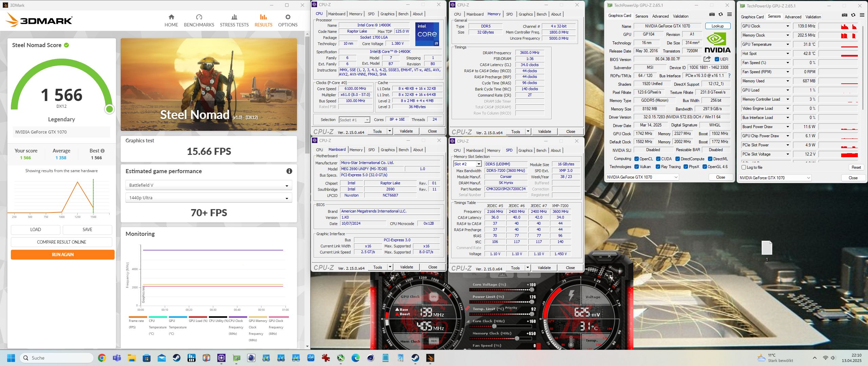Open volume control in system tray

(833, 358)
